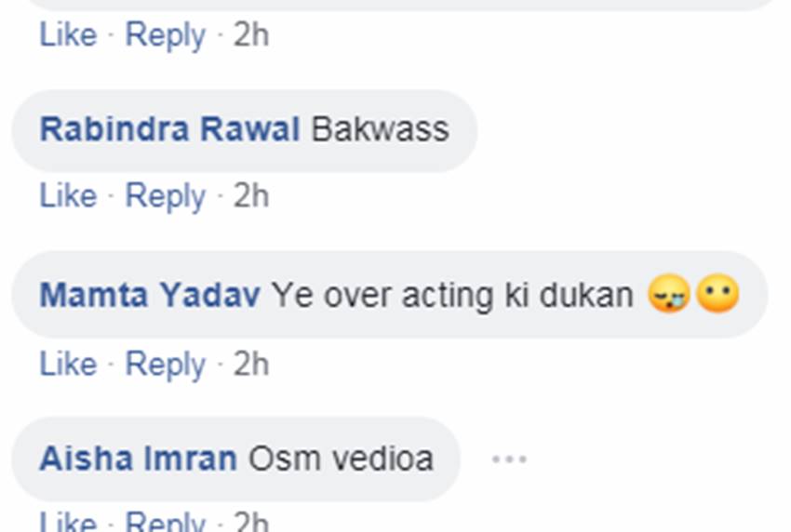Screen dimensions: 791x532
Task: Open the 2h timestamp under Mamta Yadav's comment
Action: click(250, 365)
